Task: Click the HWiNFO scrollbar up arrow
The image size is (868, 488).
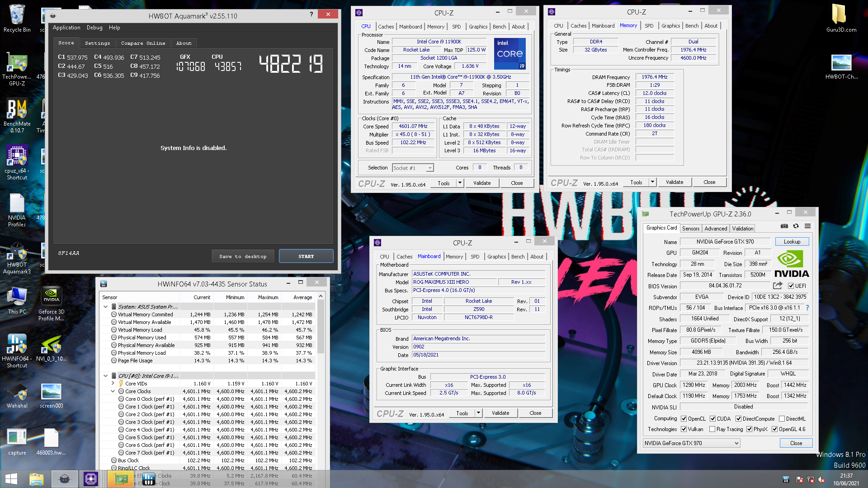Action: click(321, 296)
